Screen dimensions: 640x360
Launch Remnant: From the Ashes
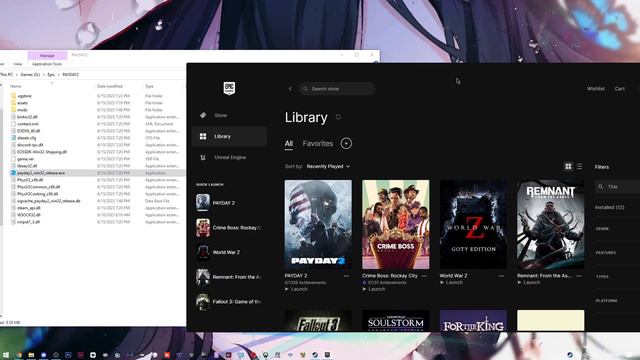(529, 282)
